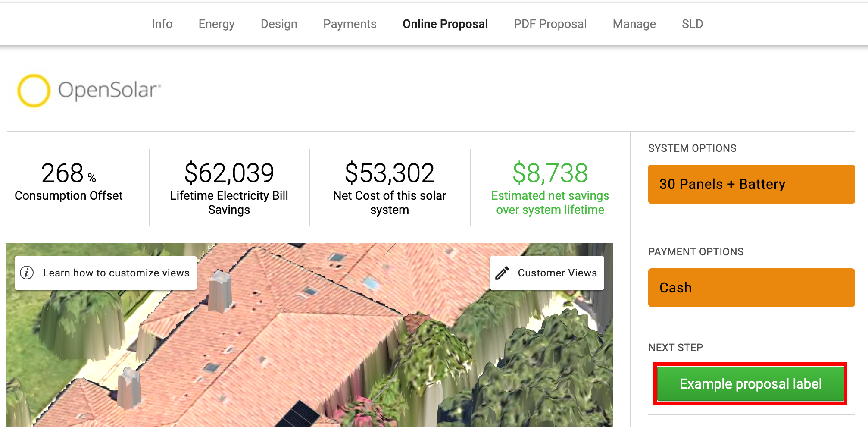Select the Online Proposal tab
This screenshot has height=427, width=868.
445,24
